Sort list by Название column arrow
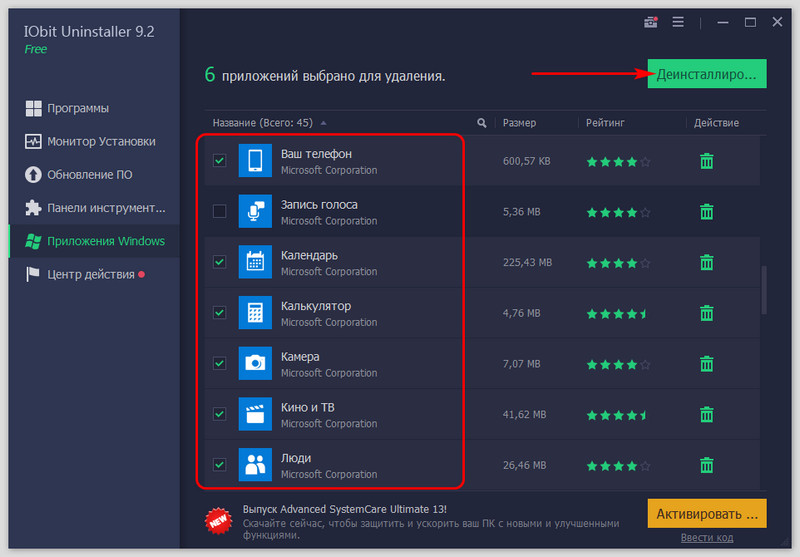This screenshot has height=557, width=800. pyautogui.click(x=323, y=123)
